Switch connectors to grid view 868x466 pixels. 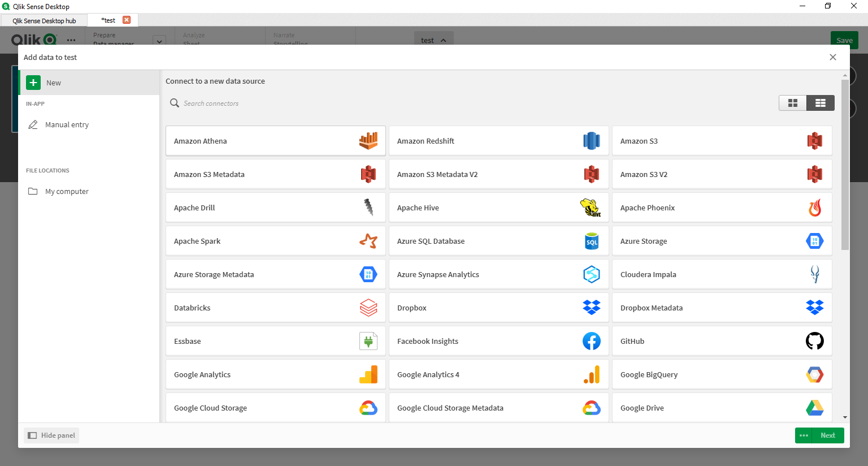[x=793, y=103]
